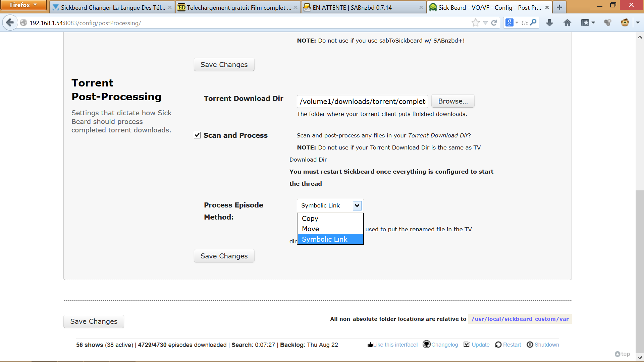Click the reload page icon
Viewport: 644px width, 362px height.
[x=494, y=23]
